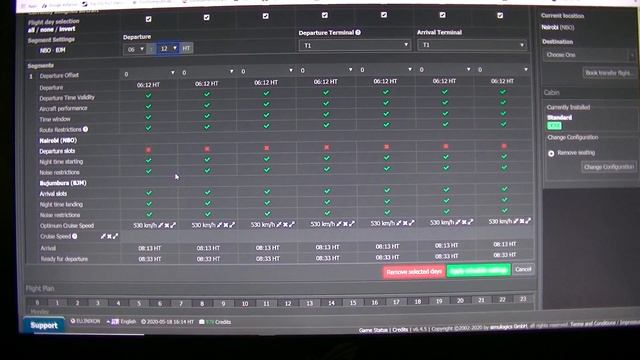640x360 pixels.
Task: Click last arrow icon after 530 km/h, seventh day column
Action: click(x=528, y=221)
